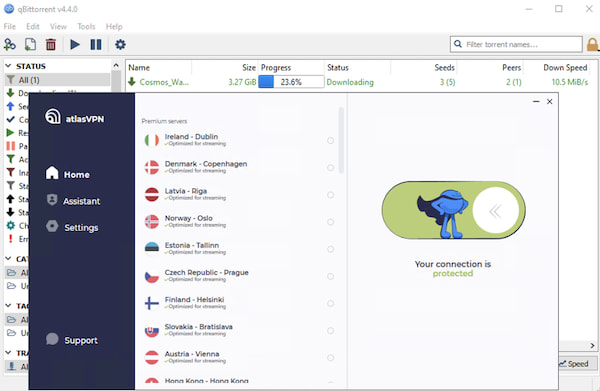The height and width of the screenshot is (391, 600).
Task: Click the Denmark flag icon
Action: pos(152,167)
